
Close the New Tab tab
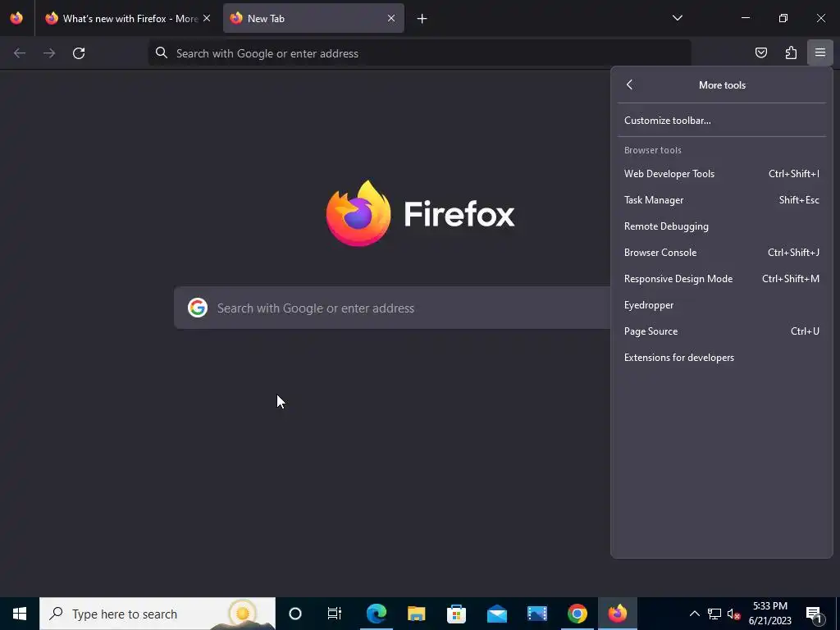pos(391,18)
